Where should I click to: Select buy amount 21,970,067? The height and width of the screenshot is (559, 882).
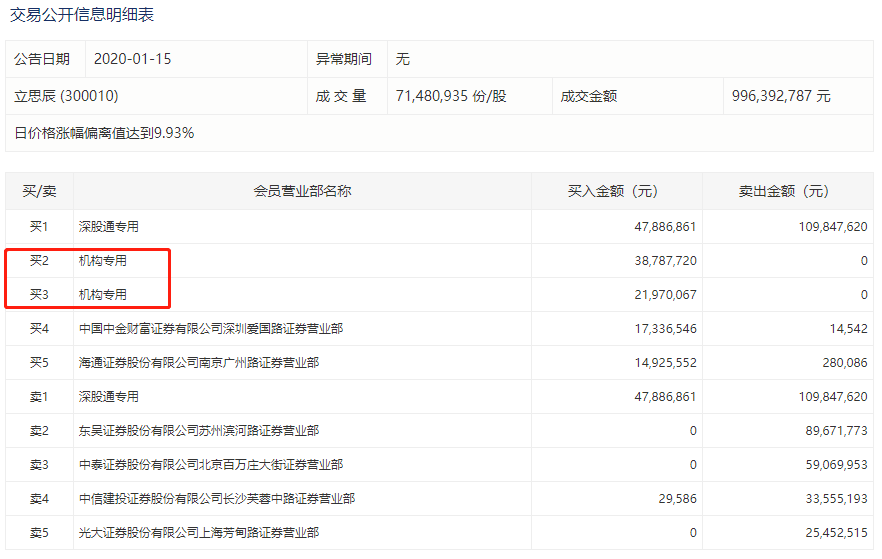[x=665, y=295]
